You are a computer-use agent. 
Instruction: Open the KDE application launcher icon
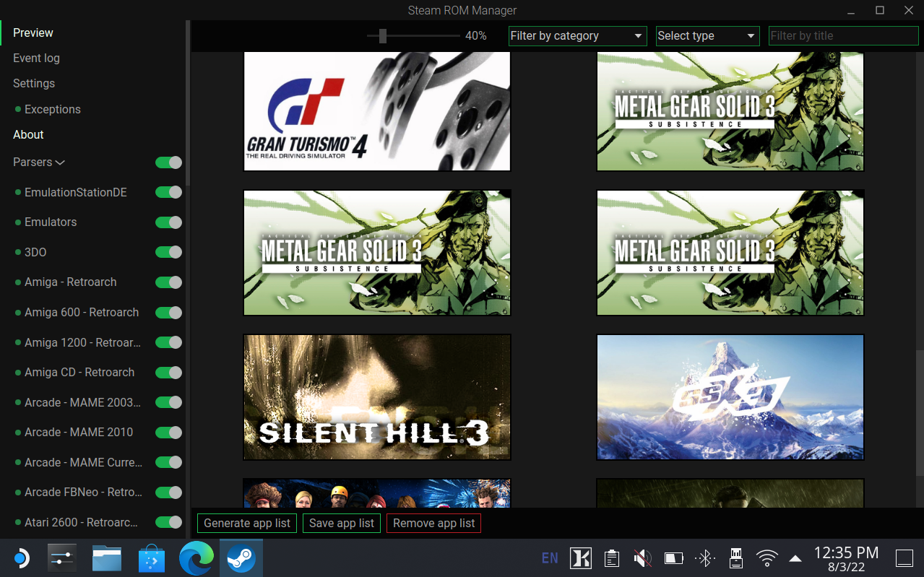point(21,558)
